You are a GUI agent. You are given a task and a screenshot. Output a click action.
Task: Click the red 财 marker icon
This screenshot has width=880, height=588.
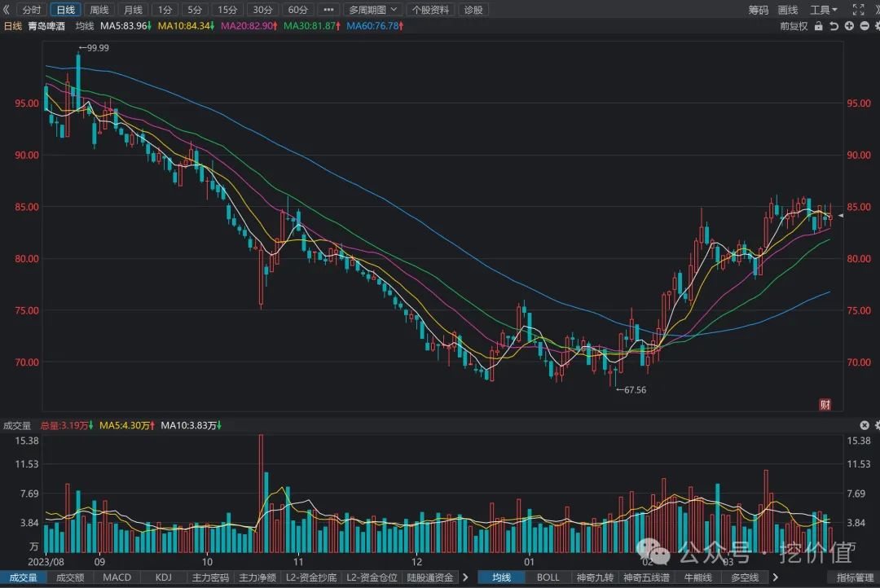click(825, 405)
